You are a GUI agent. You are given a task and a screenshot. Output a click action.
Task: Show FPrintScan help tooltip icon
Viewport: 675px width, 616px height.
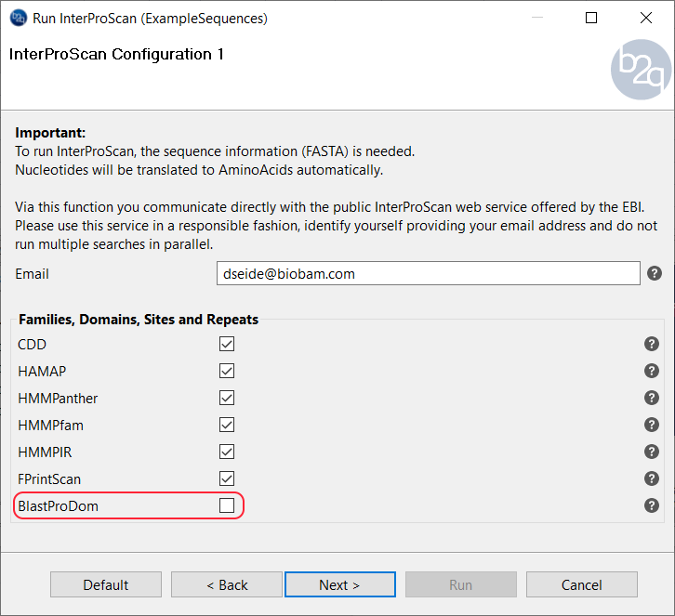point(652,478)
